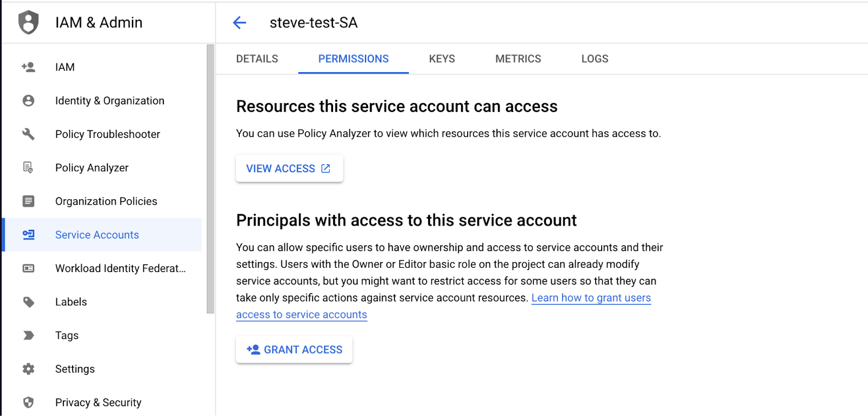Click the VIEW ACCESS button
This screenshot has height=416, width=868.
[289, 169]
